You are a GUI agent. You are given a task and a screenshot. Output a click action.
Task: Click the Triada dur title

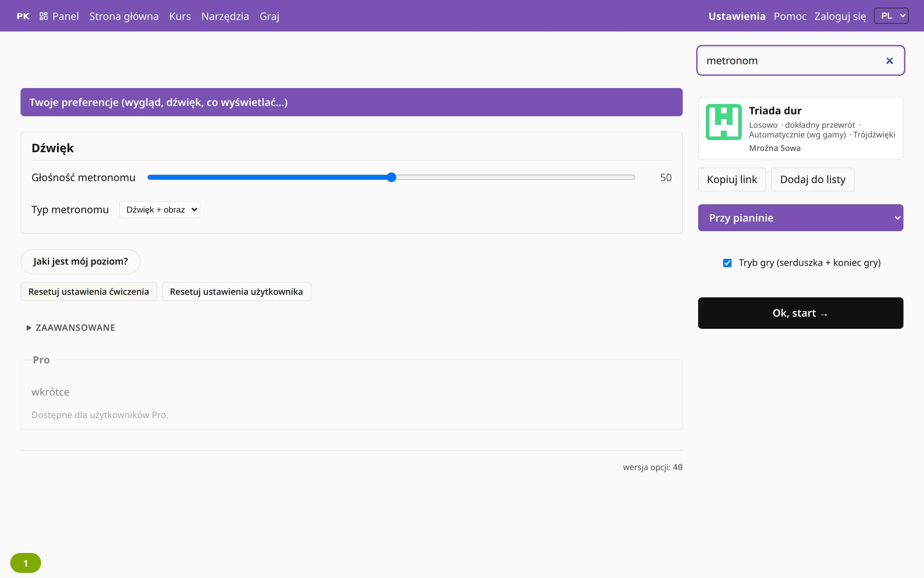[x=775, y=110]
